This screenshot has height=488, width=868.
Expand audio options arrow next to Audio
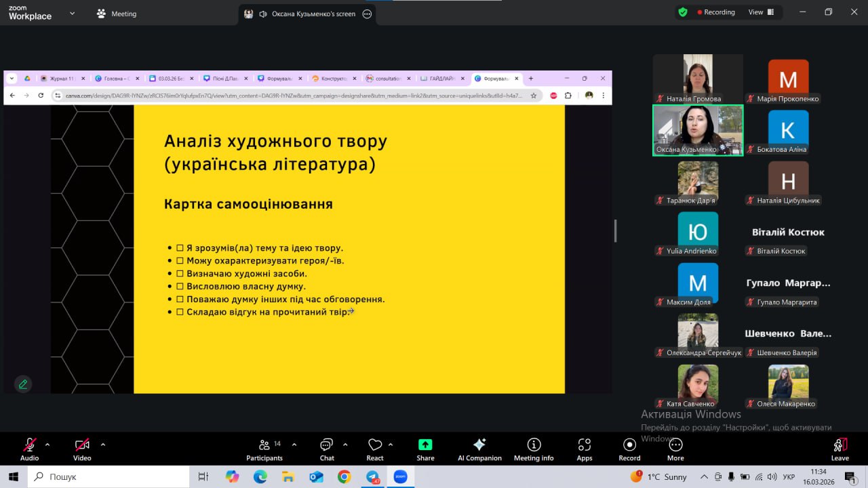pyautogui.click(x=47, y=445)
